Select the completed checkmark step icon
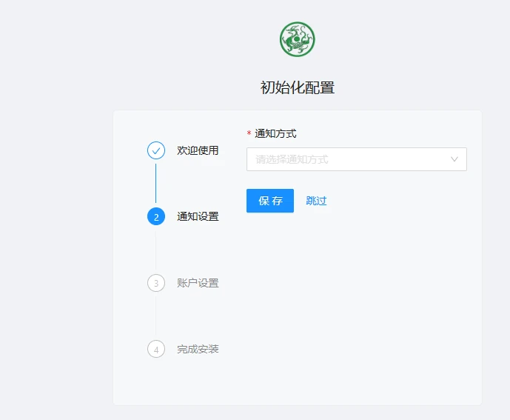Screen dimensions: 510x420 [x=156, y=150]
